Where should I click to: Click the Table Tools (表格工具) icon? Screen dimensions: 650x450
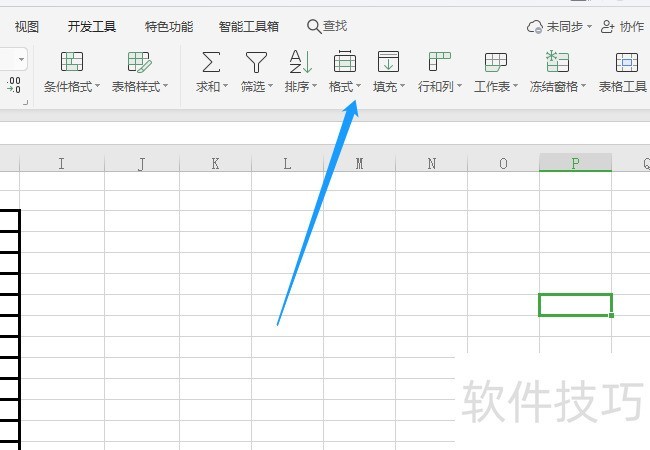point(627,62)
